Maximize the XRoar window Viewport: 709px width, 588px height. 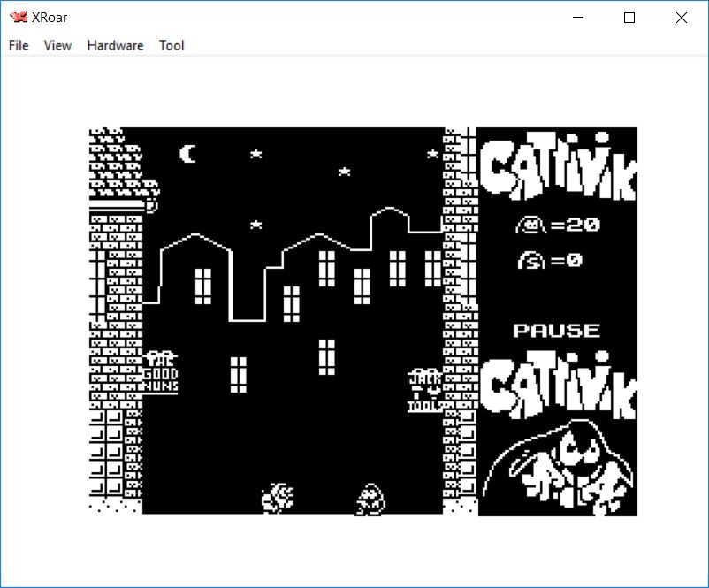[x=629, y=18]
